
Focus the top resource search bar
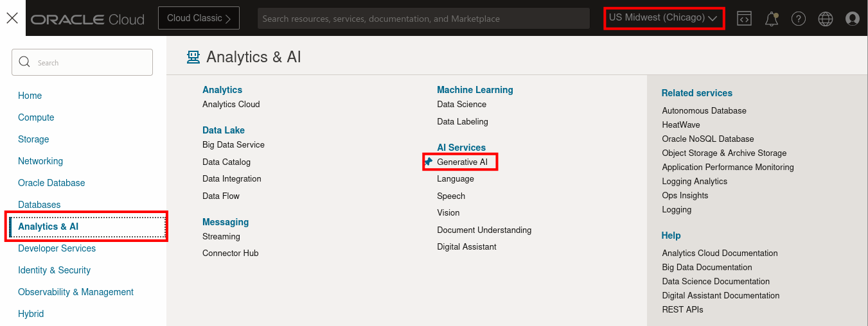[x=423, y=19]
